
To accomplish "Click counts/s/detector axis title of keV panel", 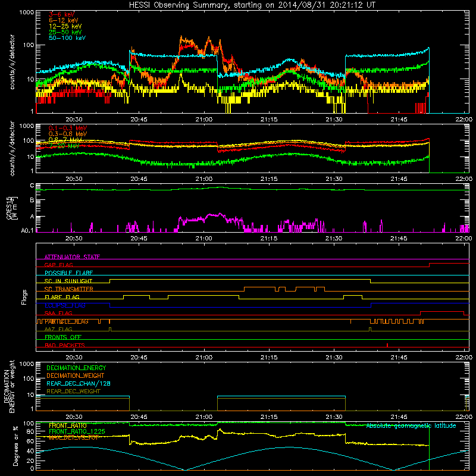I will tap(12, 62).
